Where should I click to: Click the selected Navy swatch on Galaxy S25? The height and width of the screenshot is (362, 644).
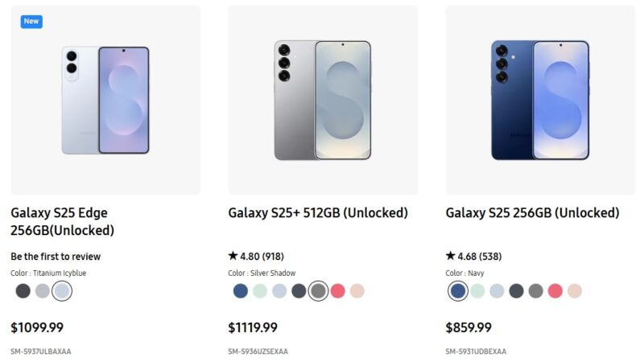[x=458, y=291]
